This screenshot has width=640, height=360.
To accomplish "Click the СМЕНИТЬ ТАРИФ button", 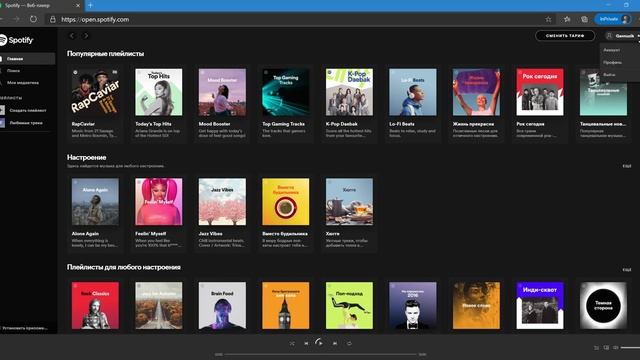I will [565, 36].
